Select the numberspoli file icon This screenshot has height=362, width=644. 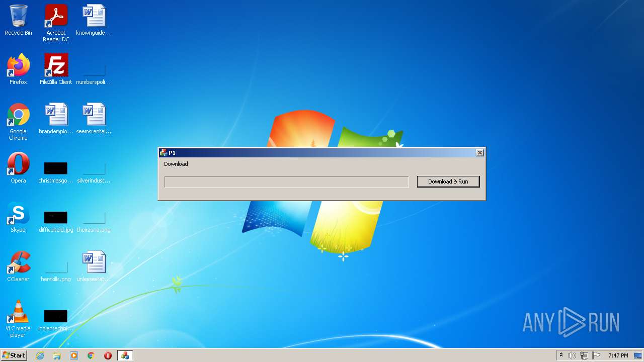[x=94, y=69]
